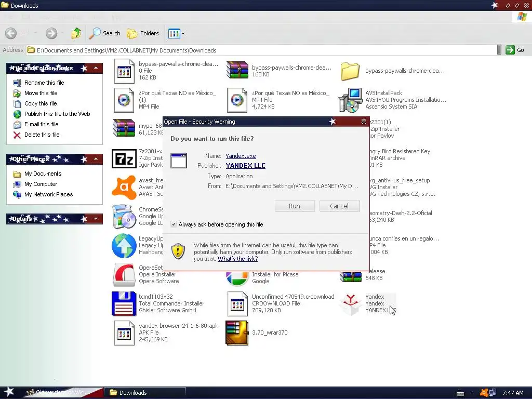Click Angry Bird Registered Key file name
Image resolution: width=532 pixels, height=399 pixels.
(x=400, y=151)
